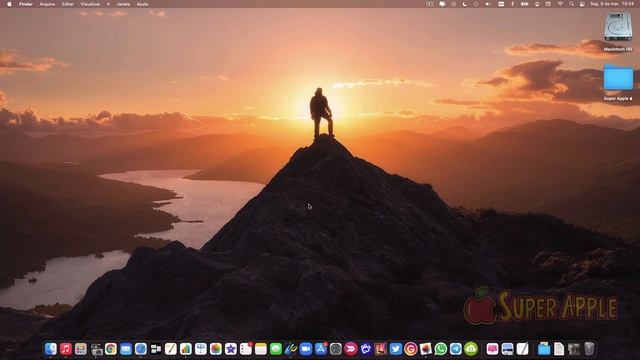Open Finder from the Dock

(x=51, y=349)
